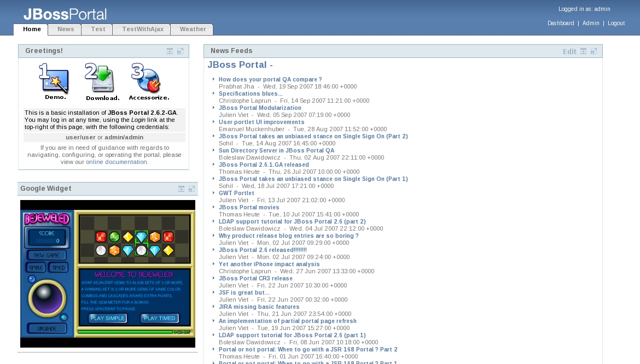Click the Bejeweled SCORE display
640x364 pixels.
tap(47, 237)
